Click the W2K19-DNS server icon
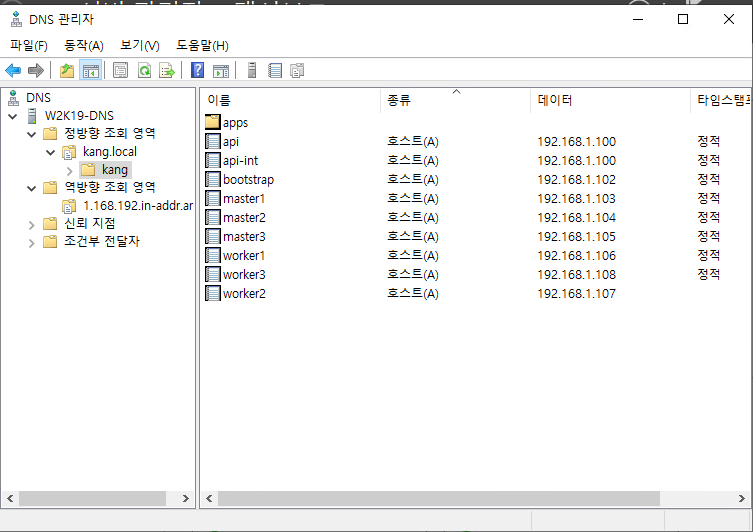 (x=32, y=116)
